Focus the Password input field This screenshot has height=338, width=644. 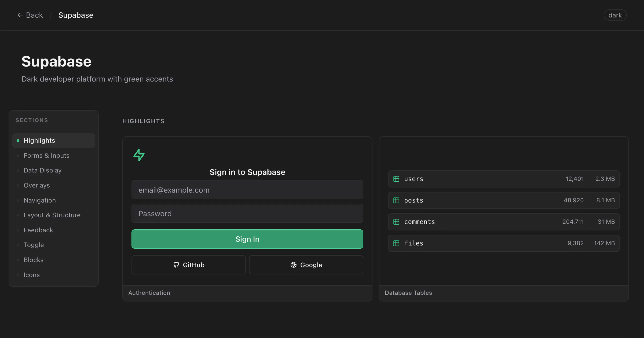click(247, 214)
